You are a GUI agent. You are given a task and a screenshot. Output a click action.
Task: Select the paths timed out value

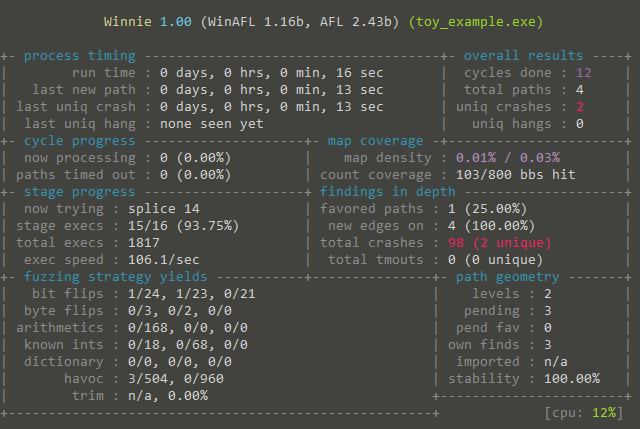click(x=196, y=175)
